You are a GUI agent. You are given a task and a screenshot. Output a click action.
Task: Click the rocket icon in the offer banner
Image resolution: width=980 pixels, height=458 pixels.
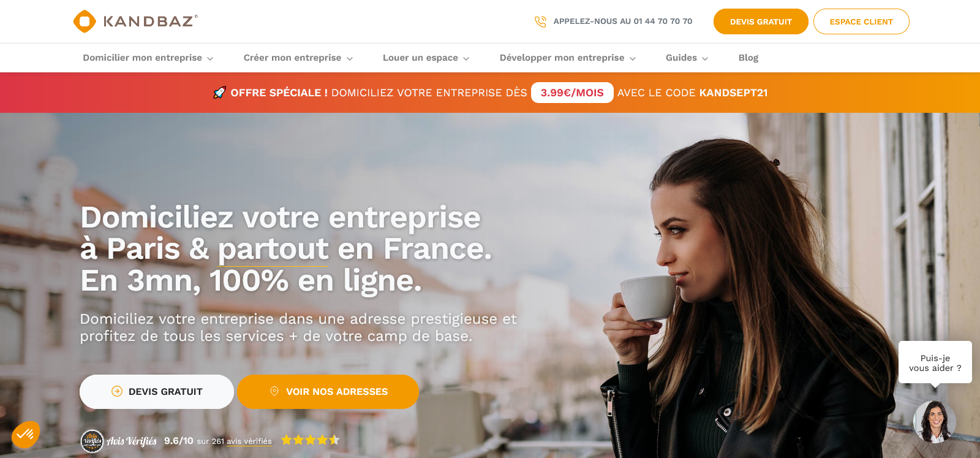(x=219, y=93)
